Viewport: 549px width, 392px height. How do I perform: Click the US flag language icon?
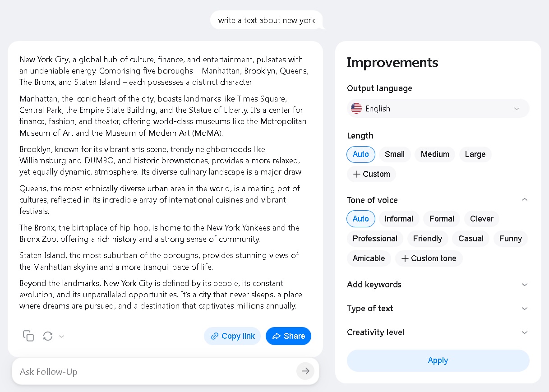(x=356, y=109)
